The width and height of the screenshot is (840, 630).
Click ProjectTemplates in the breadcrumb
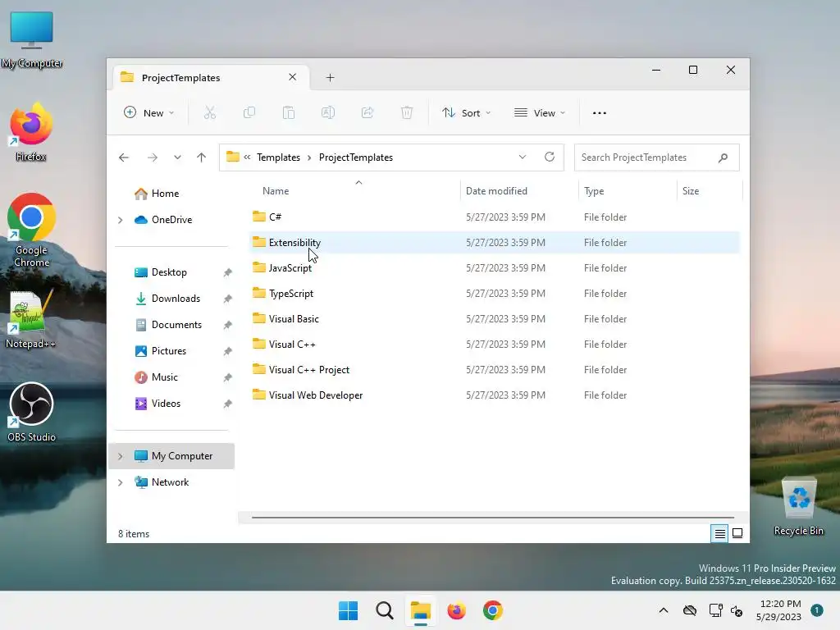pos(356,157)
